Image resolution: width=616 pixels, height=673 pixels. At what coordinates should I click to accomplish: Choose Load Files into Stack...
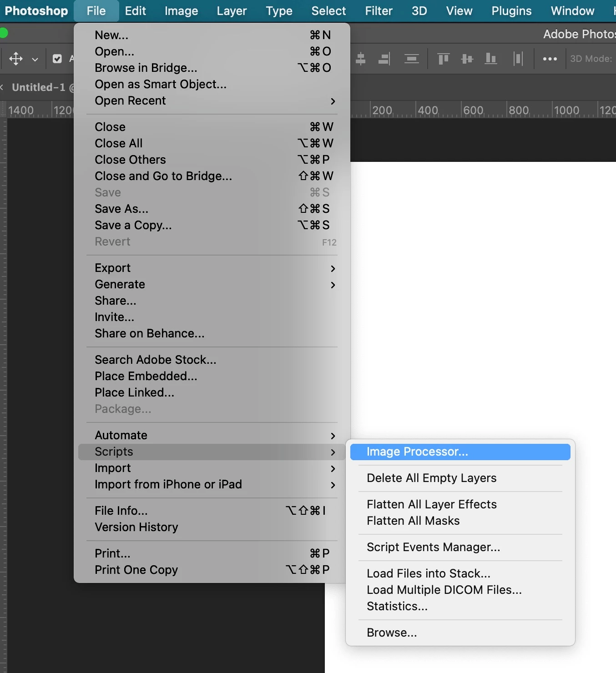460,573
